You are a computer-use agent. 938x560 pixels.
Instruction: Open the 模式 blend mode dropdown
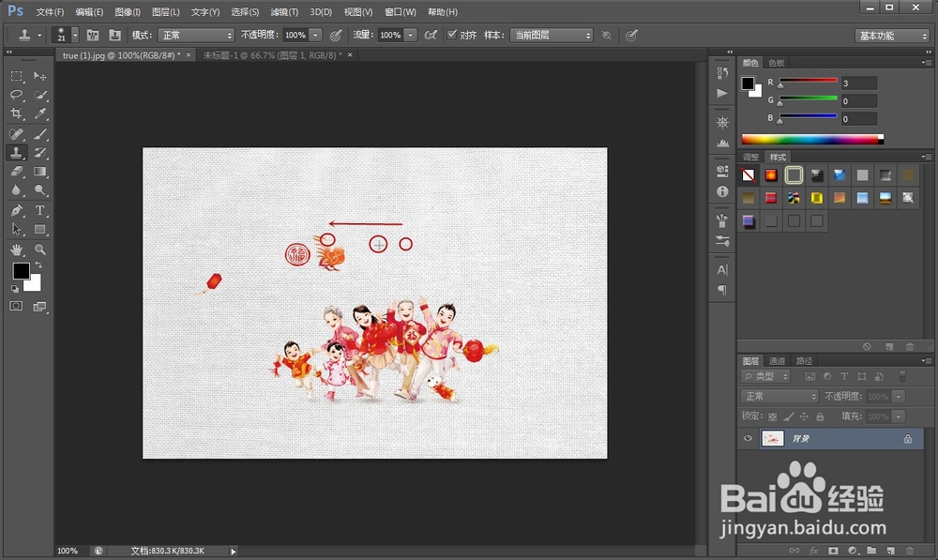196,36
